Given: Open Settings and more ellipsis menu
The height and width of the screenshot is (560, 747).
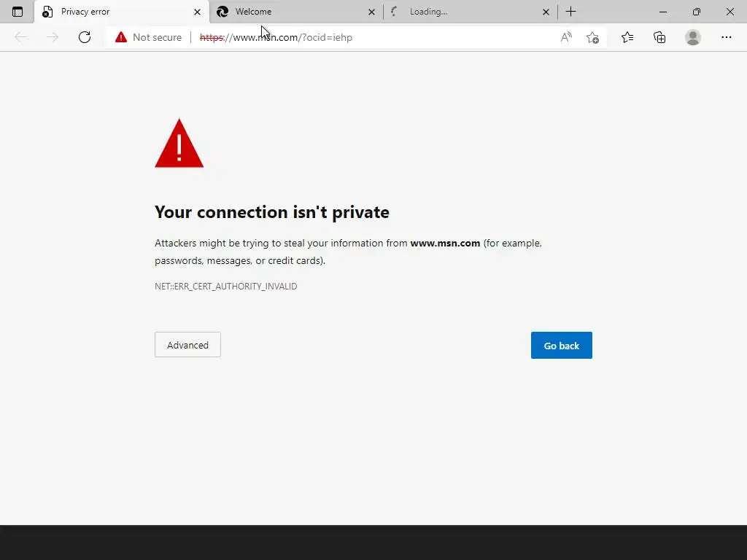Looking at the screenshot, I should [x=726, y=37].
